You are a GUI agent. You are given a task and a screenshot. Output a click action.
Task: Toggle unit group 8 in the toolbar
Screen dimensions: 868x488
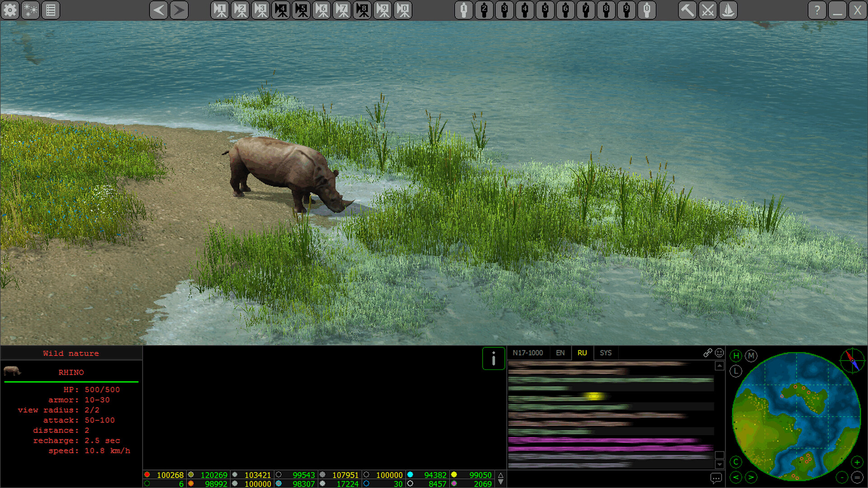606,10
